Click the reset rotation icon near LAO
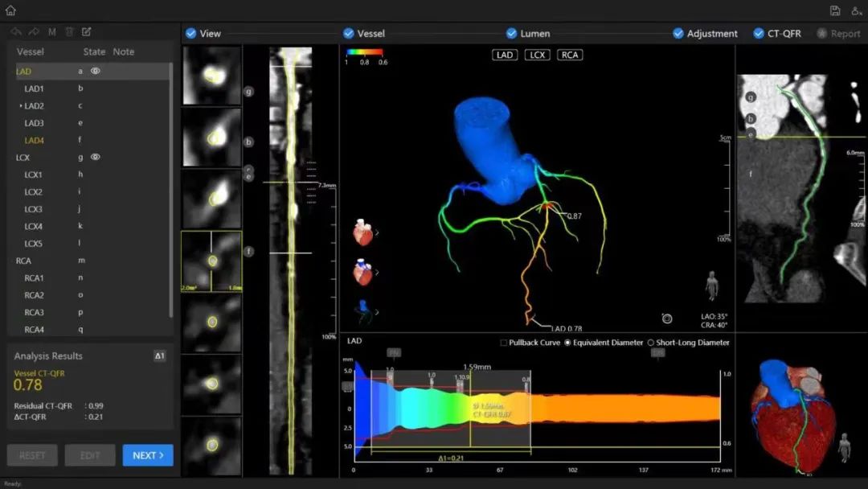This screenshot has height=489, width=868. point(666,318)
